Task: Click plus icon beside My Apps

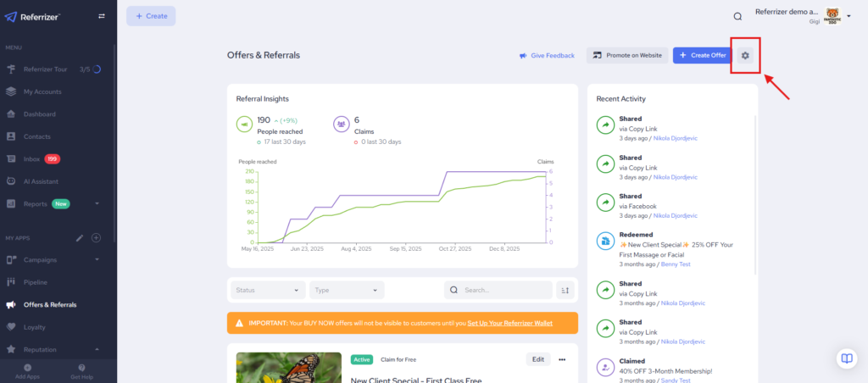Action: (96, 238)
